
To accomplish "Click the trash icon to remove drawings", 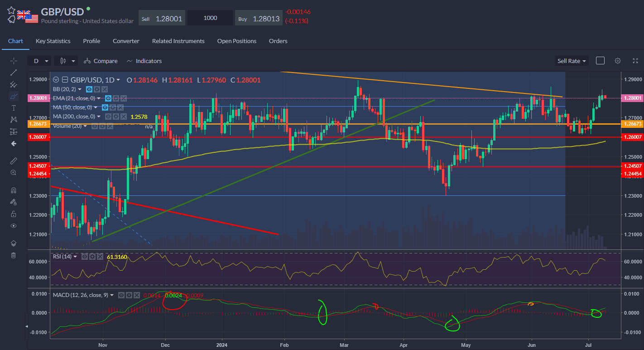I will tap(14, 255).
